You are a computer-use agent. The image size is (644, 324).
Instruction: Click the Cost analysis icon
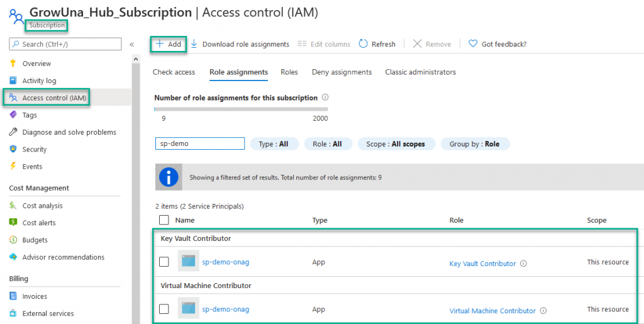(13, 206)
